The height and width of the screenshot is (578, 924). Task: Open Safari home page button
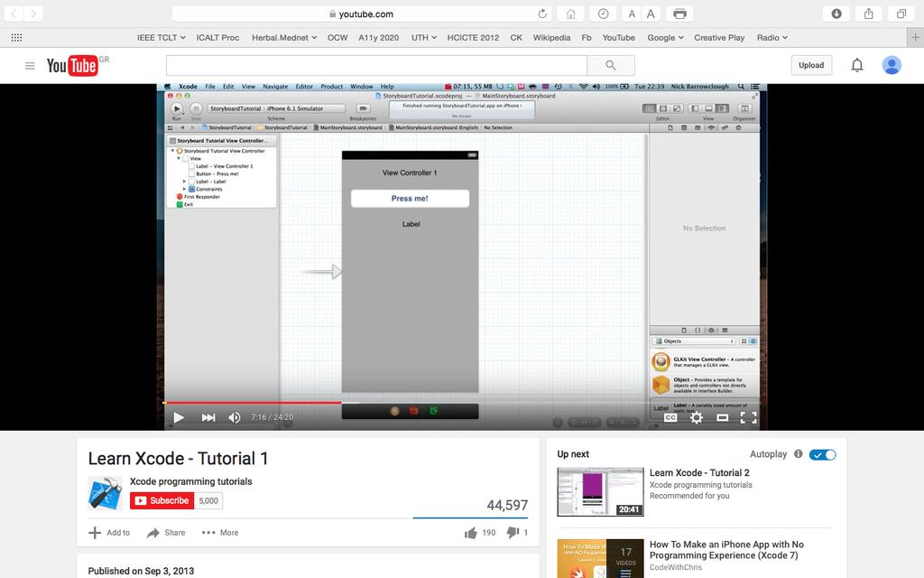(570, 14)
